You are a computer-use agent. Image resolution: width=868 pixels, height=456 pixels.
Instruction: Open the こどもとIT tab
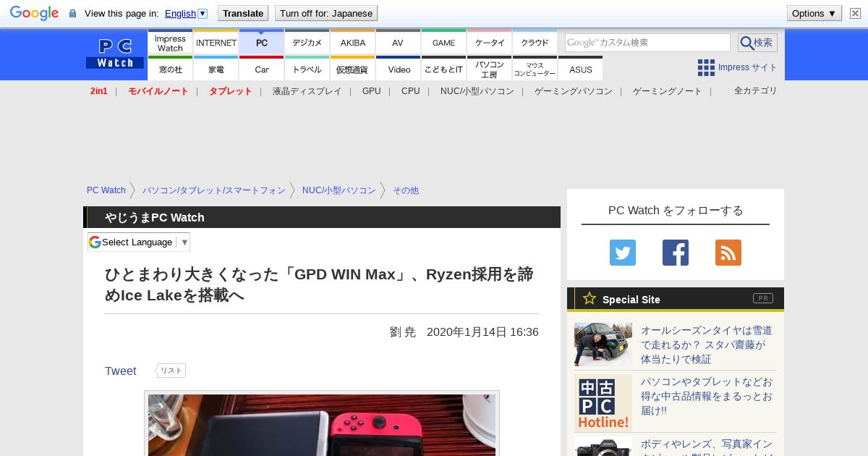[x=444, y=69]
